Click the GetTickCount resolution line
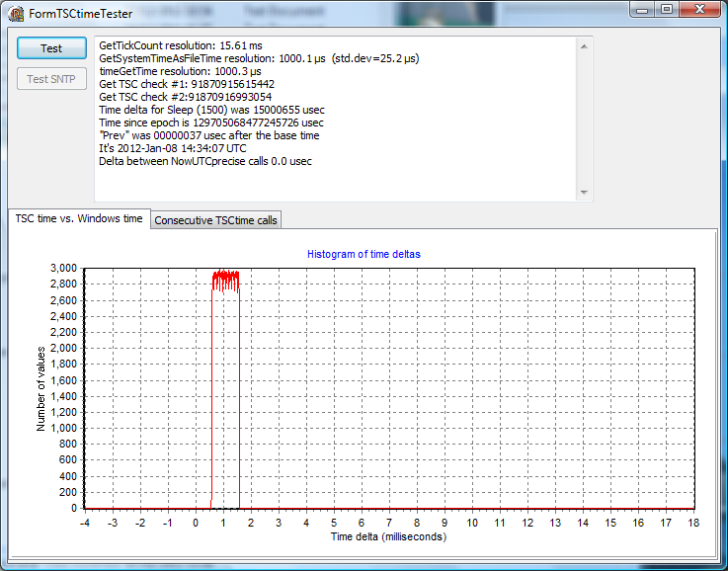 181,45
